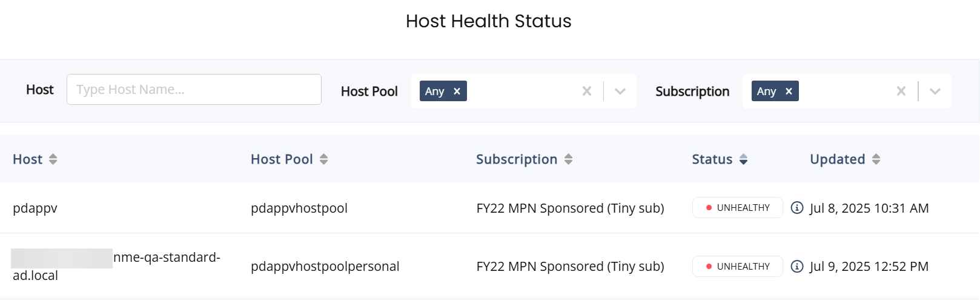Select the pdappvhostpoolpersonal host pool cell
This screenshot has width=980, height=303.
(x=325, y=266)
